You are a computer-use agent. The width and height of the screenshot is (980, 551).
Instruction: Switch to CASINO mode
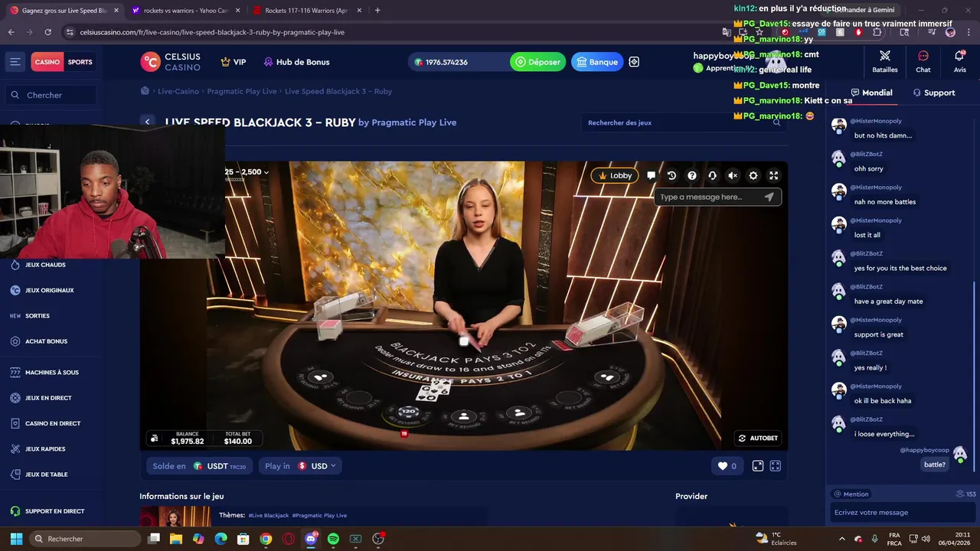click(x=47, y=62)
